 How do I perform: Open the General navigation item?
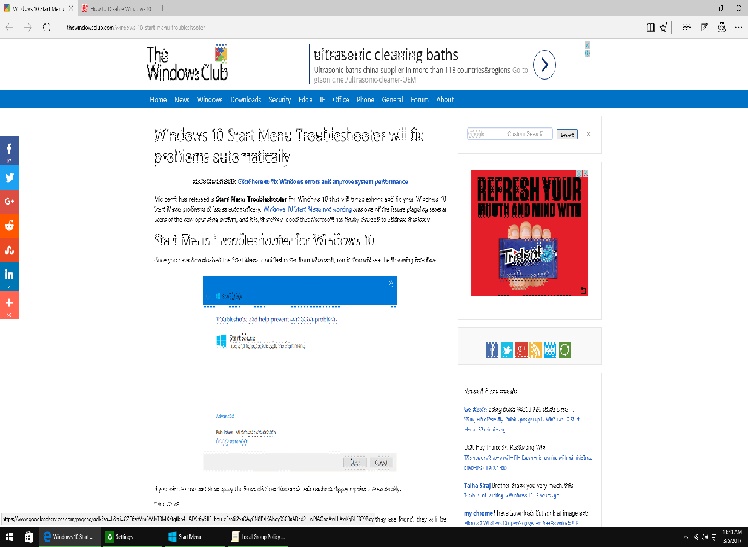392,100
